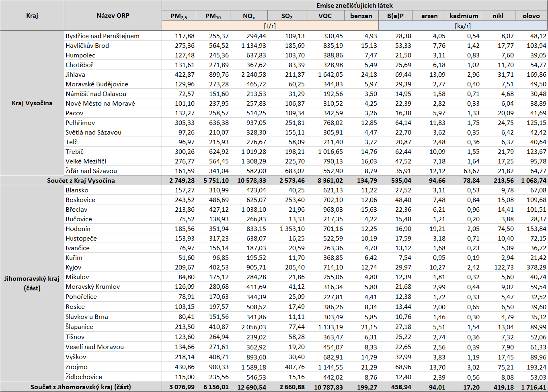Select Žďár nad Sázavou kadmium value 63,67
This screenshot has width=548, height=392.
471,171
